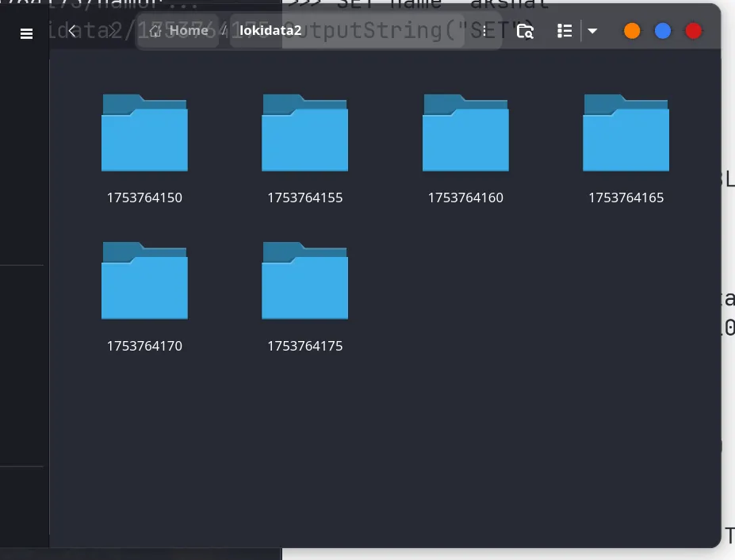Navigate back using the back arrow
735x560 pixels.
(72, 30)
